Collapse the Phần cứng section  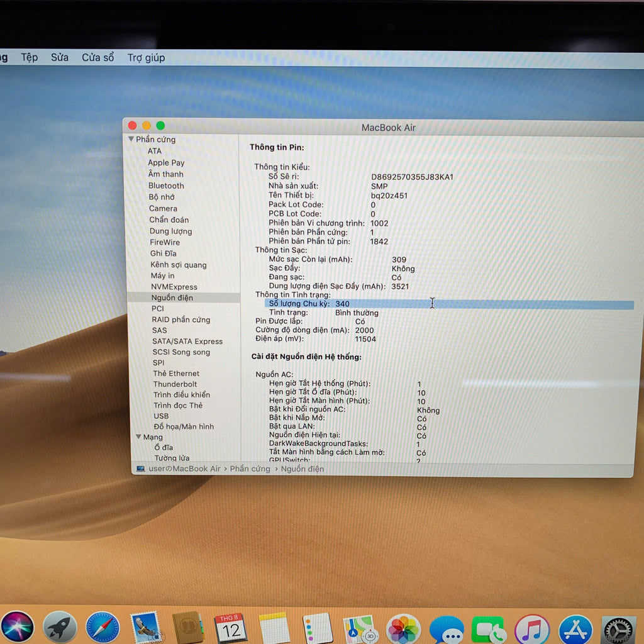(x=131, y=139)
